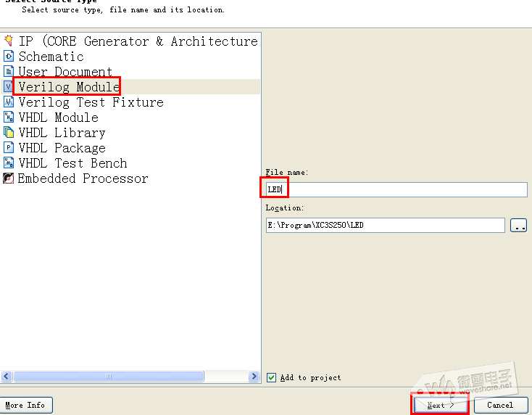Click the Schematic source type icon
The width and height of the screenshot is (532, 415).
click(9, 57)
